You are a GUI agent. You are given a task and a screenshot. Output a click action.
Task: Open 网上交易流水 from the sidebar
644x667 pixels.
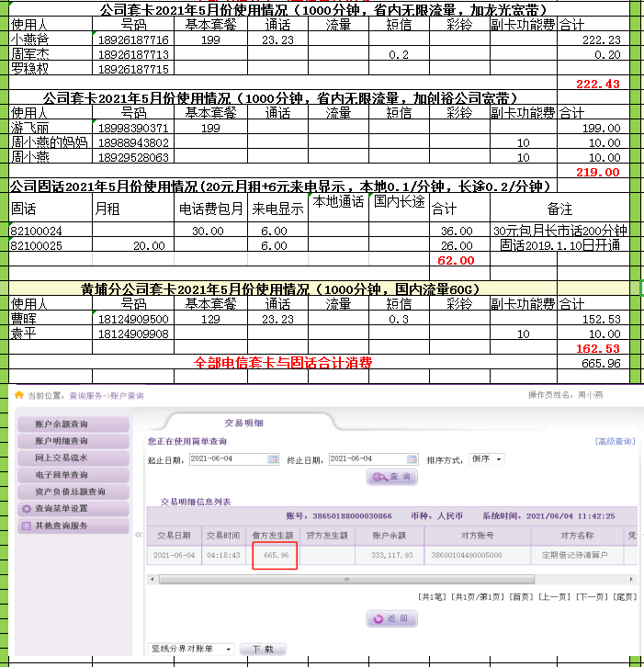[73, 458]
